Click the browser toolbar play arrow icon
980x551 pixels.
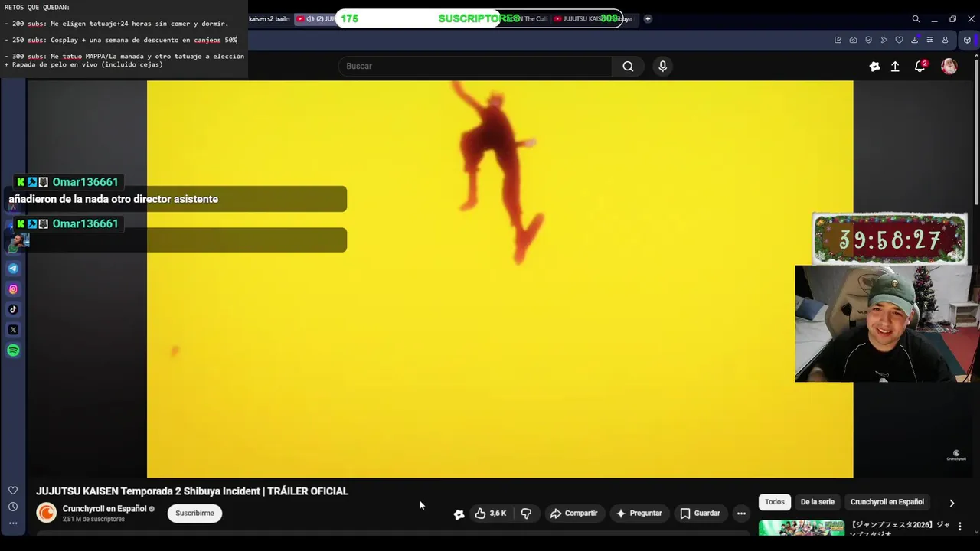click(884, 40)
